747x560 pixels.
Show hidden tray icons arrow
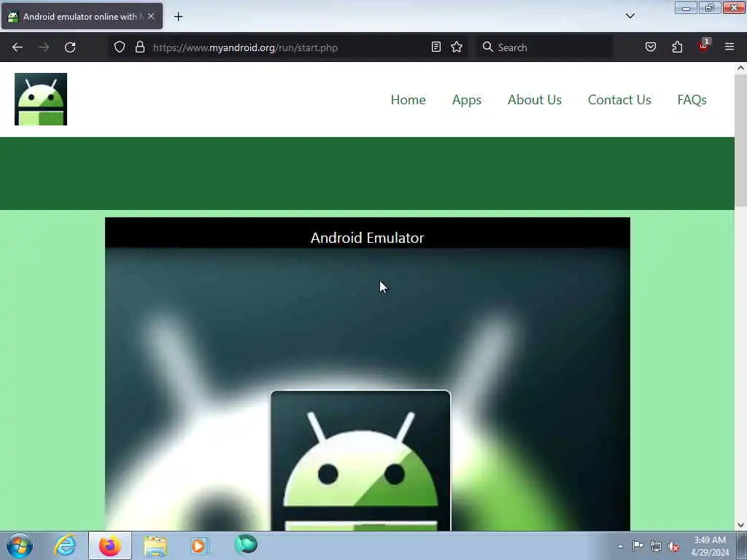[x=620, y=546]
